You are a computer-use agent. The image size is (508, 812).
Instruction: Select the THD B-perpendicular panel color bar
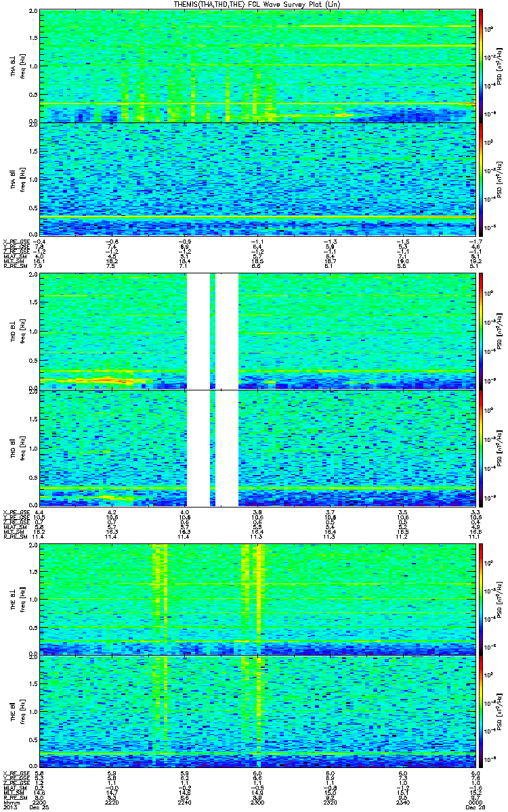[x=481, y=330]
